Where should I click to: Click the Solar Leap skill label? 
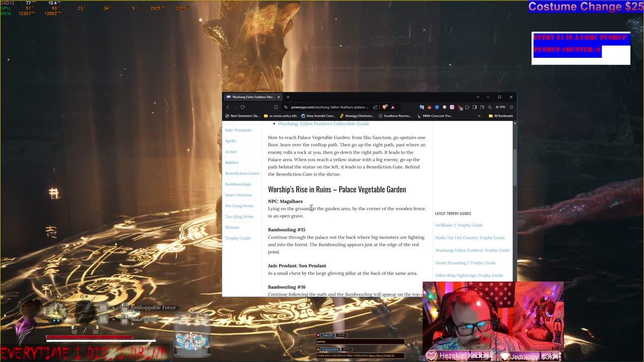144,319
